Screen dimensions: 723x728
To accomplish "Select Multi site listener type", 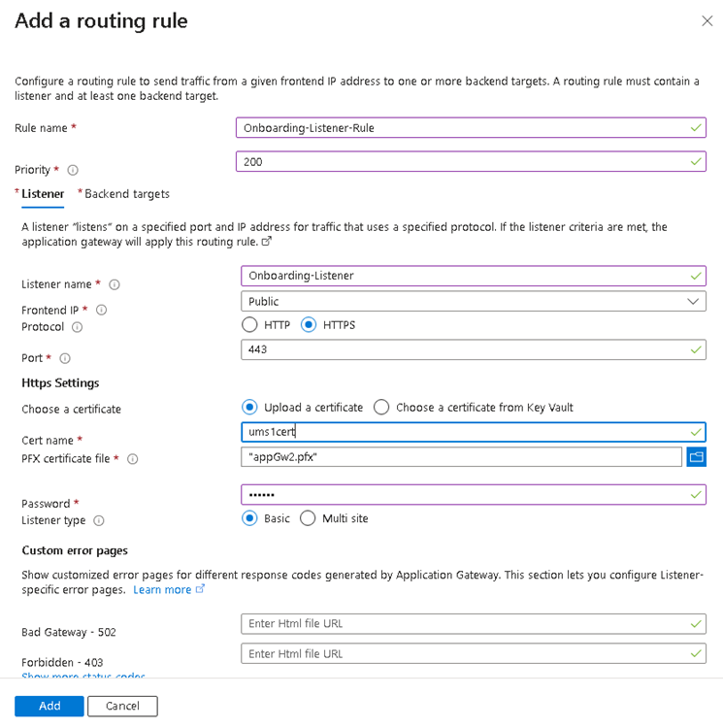I will tap(308, 518).
